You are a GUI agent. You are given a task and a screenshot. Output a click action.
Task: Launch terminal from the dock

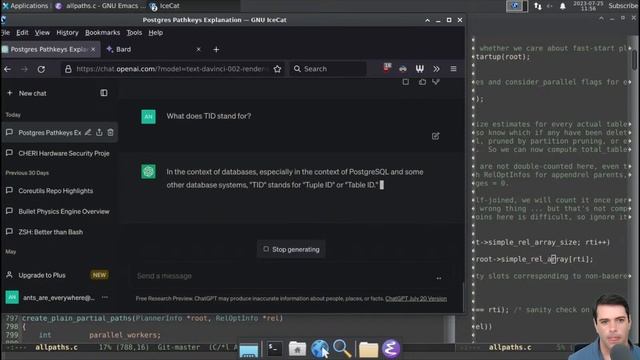coord(274,349)
